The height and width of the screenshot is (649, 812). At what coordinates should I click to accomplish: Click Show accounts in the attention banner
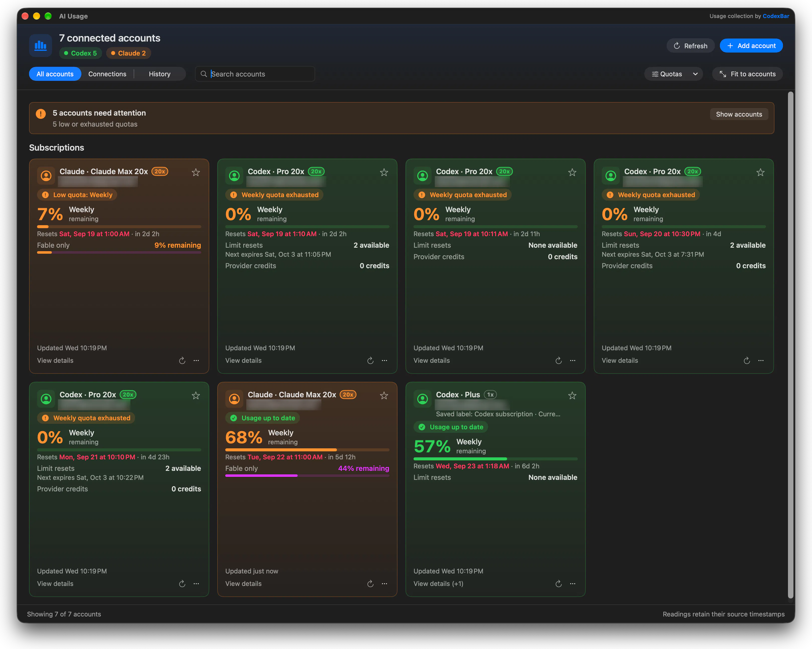pyautogui.click(x=739, y=114)
